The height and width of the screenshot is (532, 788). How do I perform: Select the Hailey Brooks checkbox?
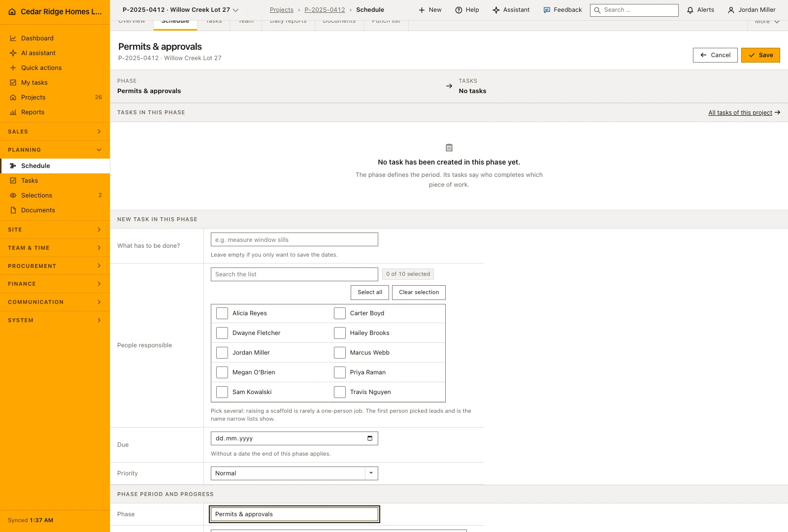point(340,333)
